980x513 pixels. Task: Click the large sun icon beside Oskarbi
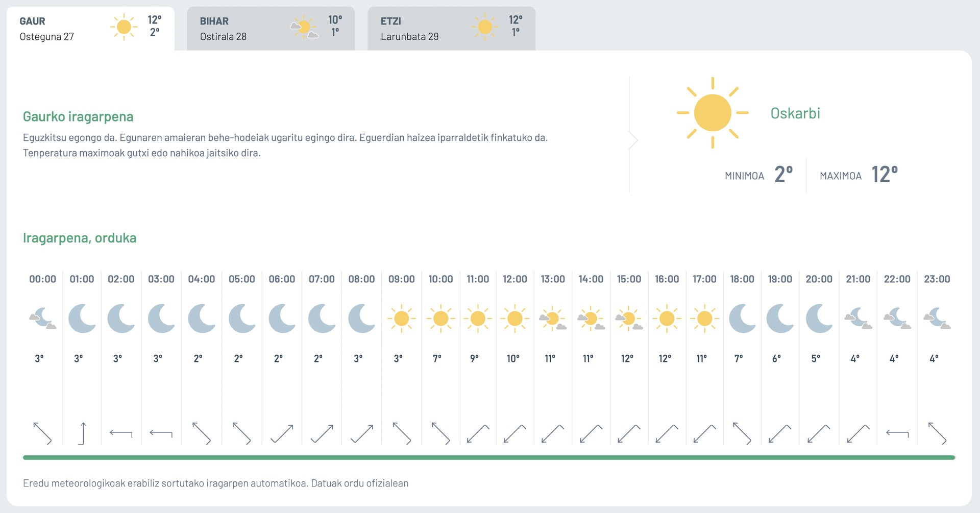click(x=713, y=113)
